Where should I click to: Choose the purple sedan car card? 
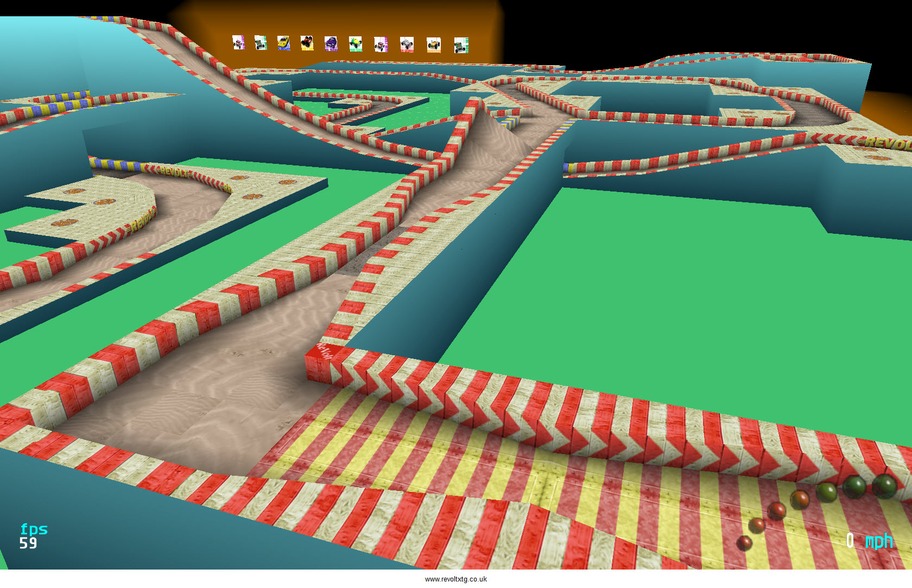coord(331,43)
